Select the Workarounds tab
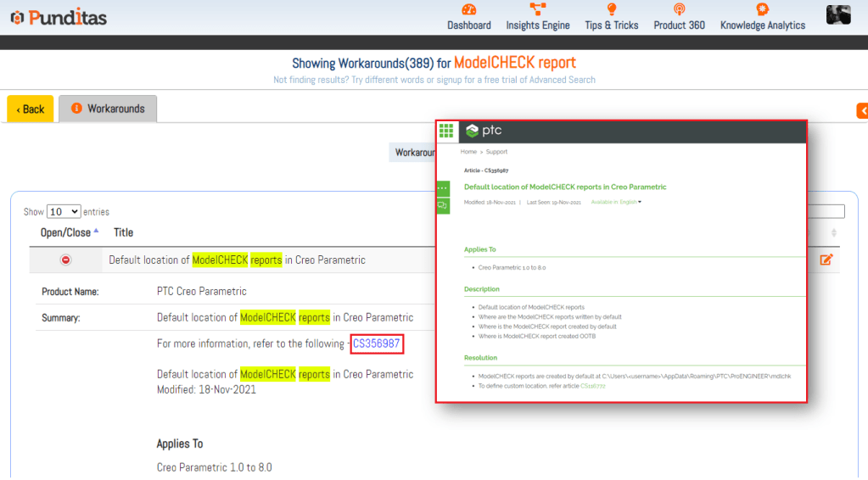Image resolution: width=868 pixels, height=480 pixels. (x=108, y=109)
